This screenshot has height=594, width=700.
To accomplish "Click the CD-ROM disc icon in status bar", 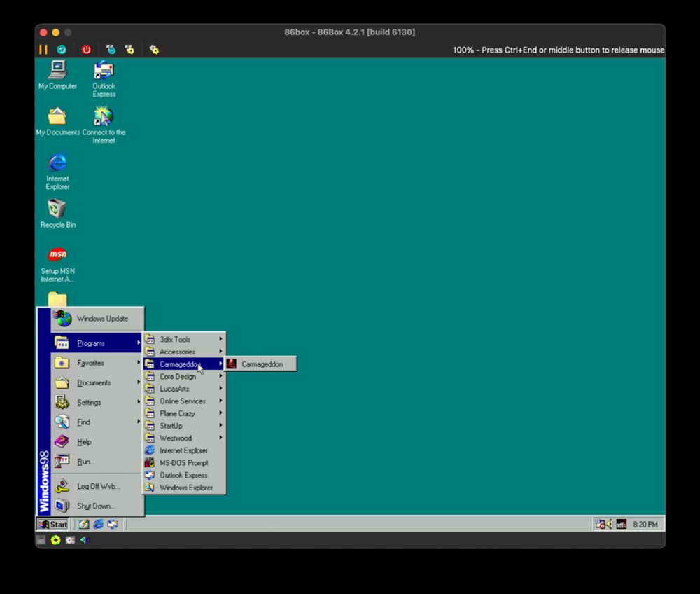I will 55,540.
